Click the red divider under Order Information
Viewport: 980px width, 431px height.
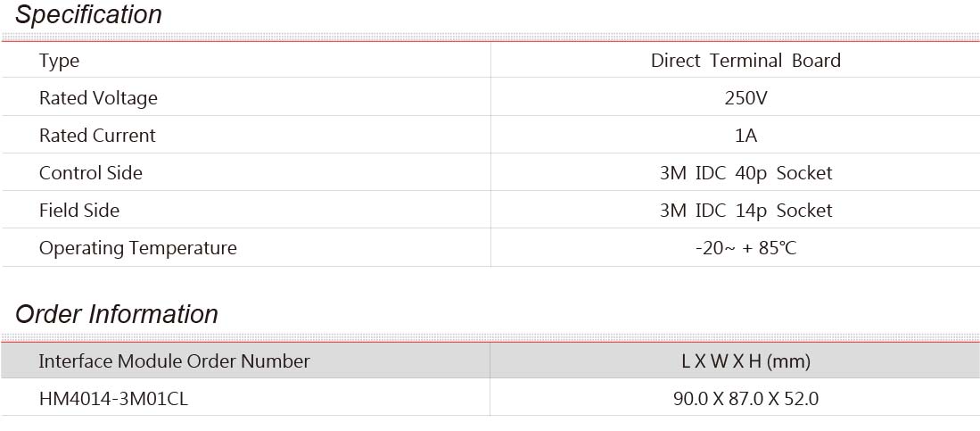pos(490,342)
